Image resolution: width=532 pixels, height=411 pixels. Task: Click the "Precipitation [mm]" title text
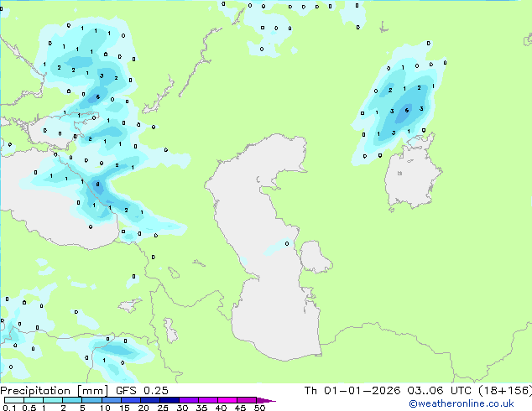54,391
